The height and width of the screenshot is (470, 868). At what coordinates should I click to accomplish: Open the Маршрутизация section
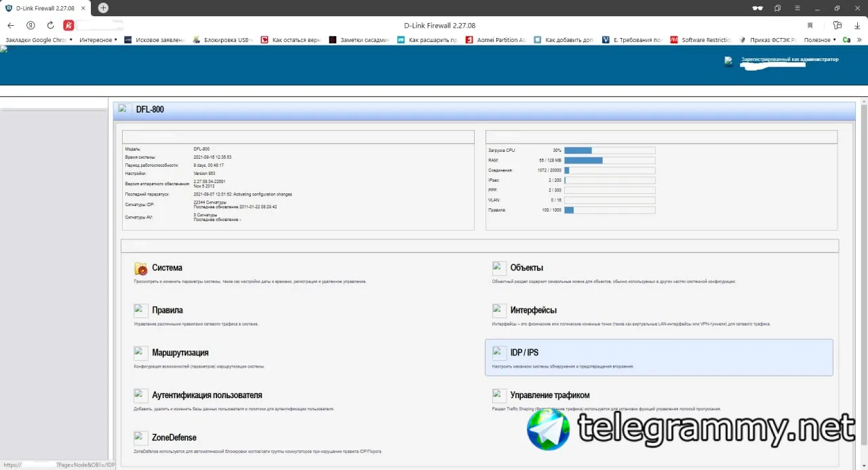[180, 353]
